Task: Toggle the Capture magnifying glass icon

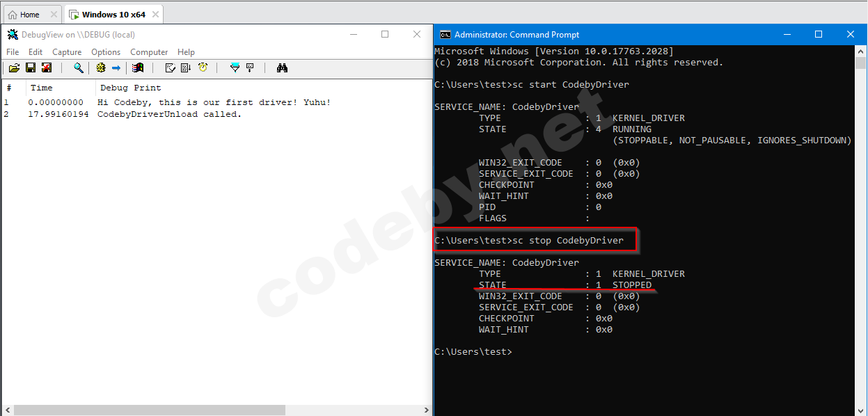Action: pos(79,67)
